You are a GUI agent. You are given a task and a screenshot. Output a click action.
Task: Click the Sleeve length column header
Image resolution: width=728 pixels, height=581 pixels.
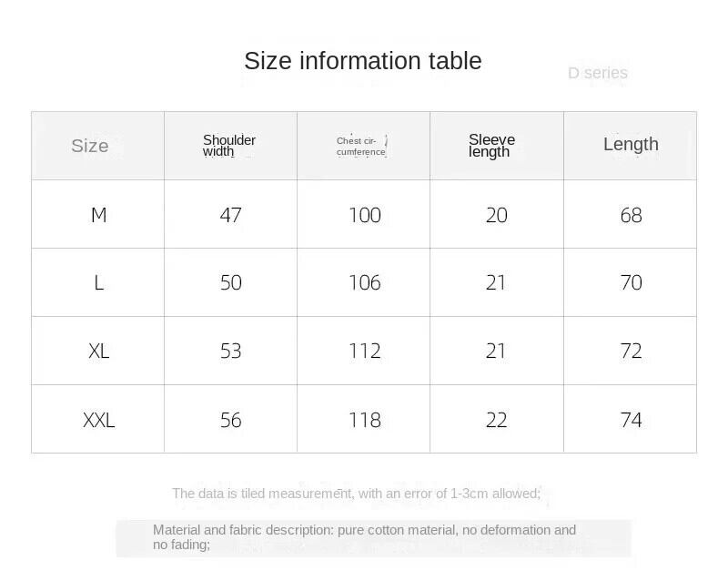pos(491,146)
